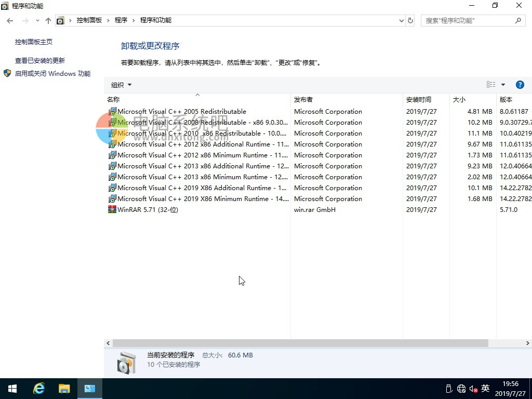Click the Back navigation arrow

[10, 21]
